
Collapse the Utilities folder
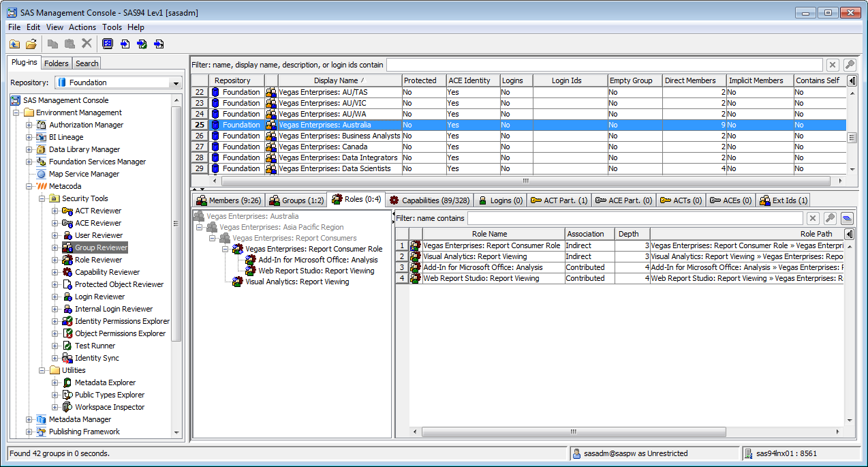(x=42, y=370)
